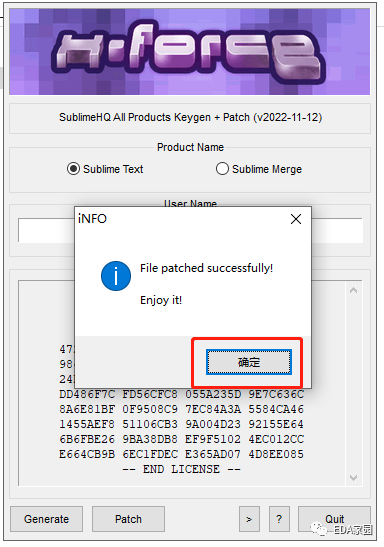Click the license box scrollbar track

[353, 384]
